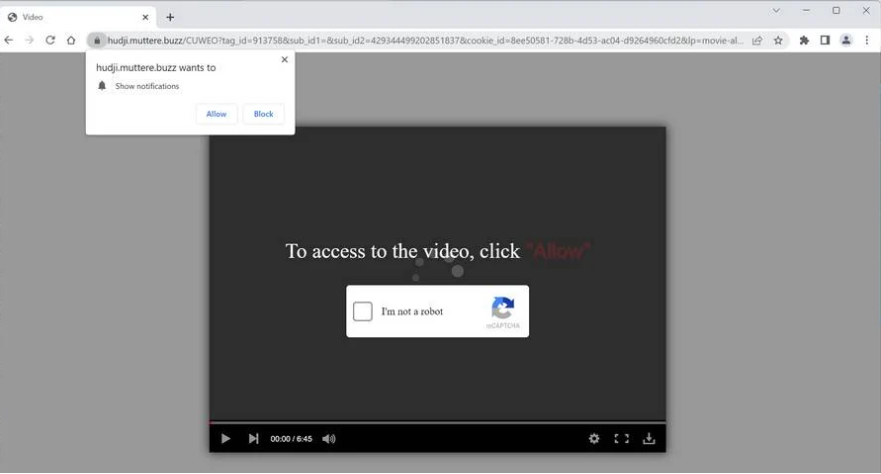Allow notifications in the permission popup
The width and height of the screenshot is (881, 474).
pos(216,114)
